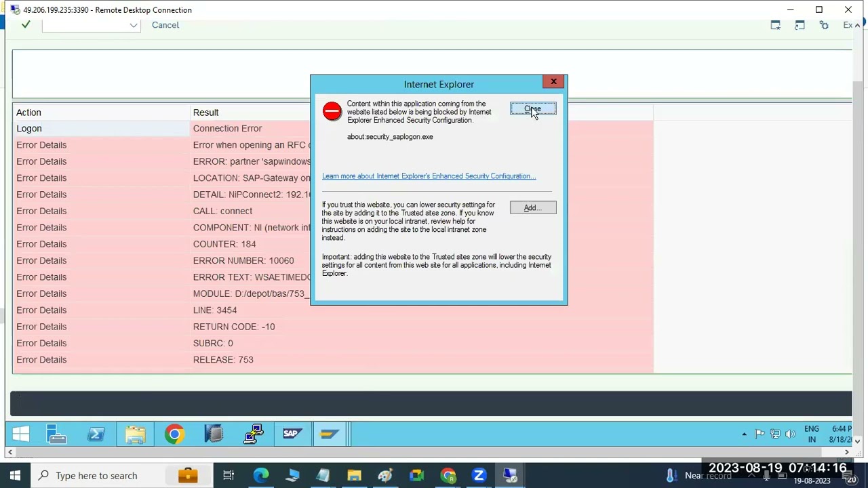
Task: Open Microsoft Edge from local taskbar
Action: tap(261, 476)
